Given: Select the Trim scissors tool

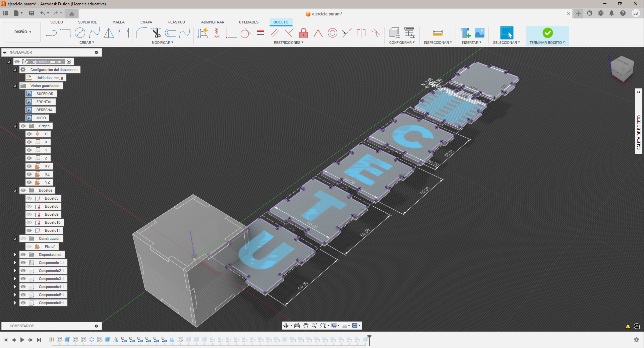Looking at the screenshot, I should [x=156, y=33].
